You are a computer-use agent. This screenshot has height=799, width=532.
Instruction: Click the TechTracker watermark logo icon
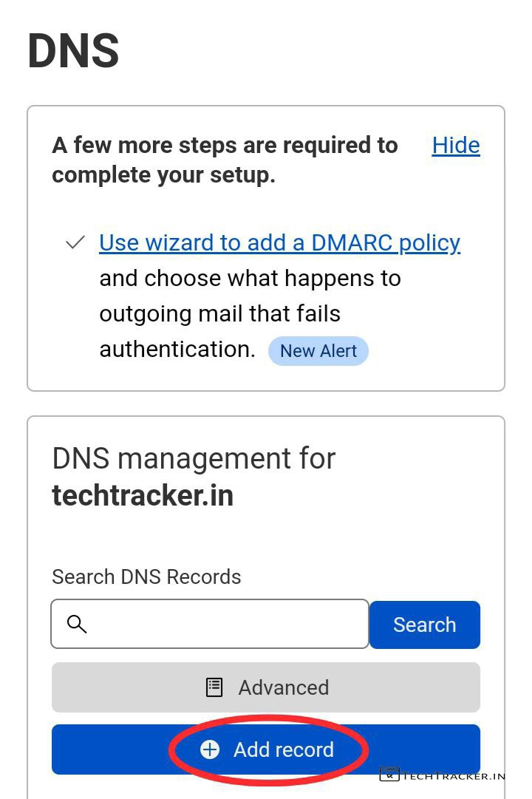click(x=389, y=775)
